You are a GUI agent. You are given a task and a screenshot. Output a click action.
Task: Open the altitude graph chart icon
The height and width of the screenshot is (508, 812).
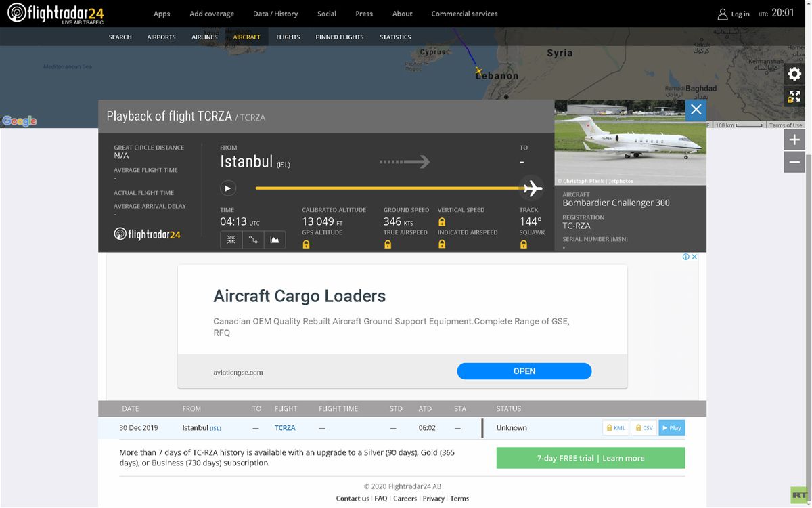[x=274, y=240]
